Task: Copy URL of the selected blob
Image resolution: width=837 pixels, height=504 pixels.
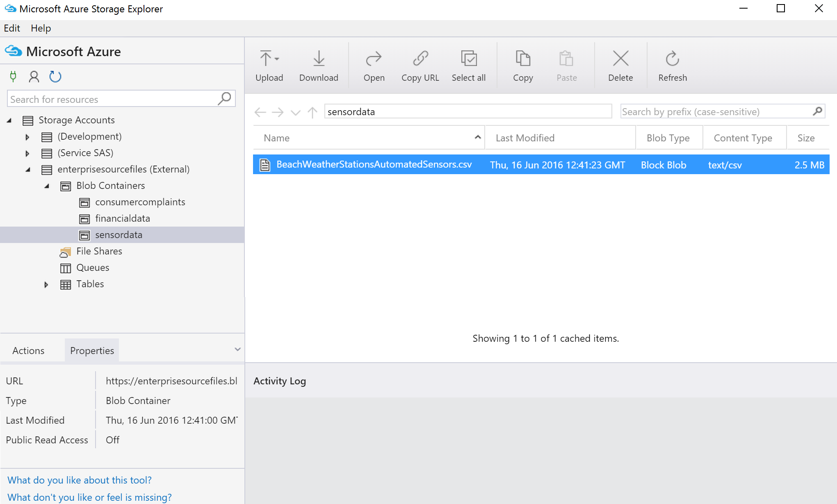Action: [420, 66]
